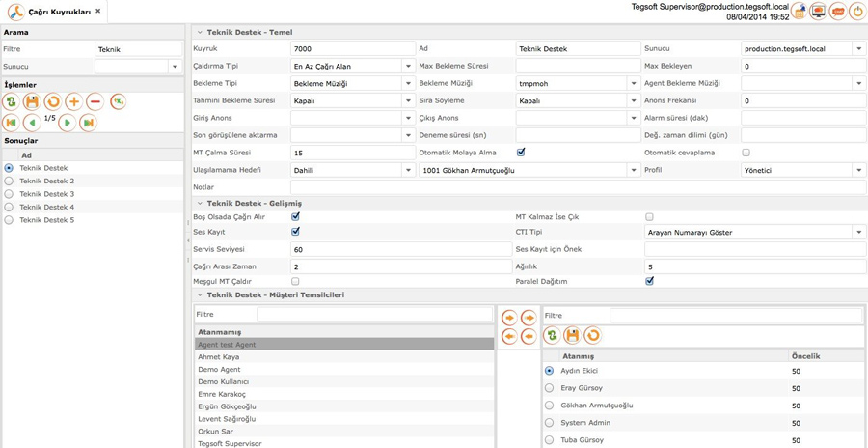The width and height of the screenshot is (868, 448).
Task: Open Sunucu dropdown in Arama panel
Action: click(x=175, y=67)
